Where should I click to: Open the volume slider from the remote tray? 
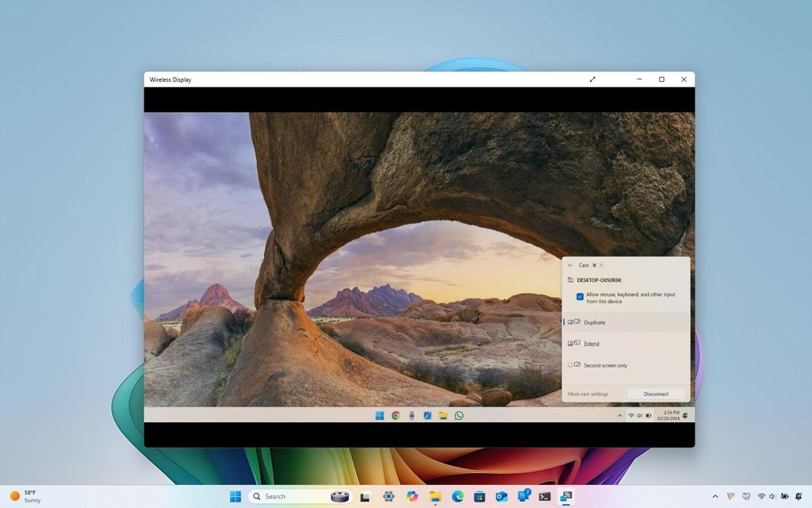pyautogui.click(x=639, y=415)
